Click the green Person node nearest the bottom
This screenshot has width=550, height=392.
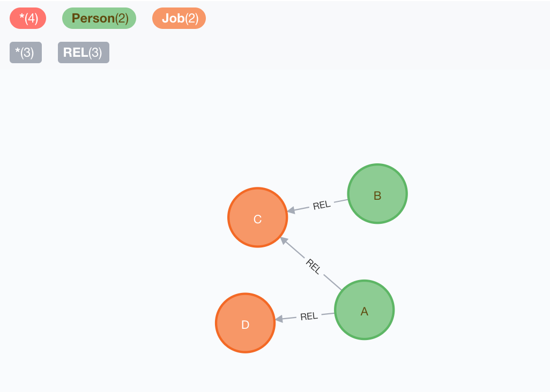coord(365,310)
